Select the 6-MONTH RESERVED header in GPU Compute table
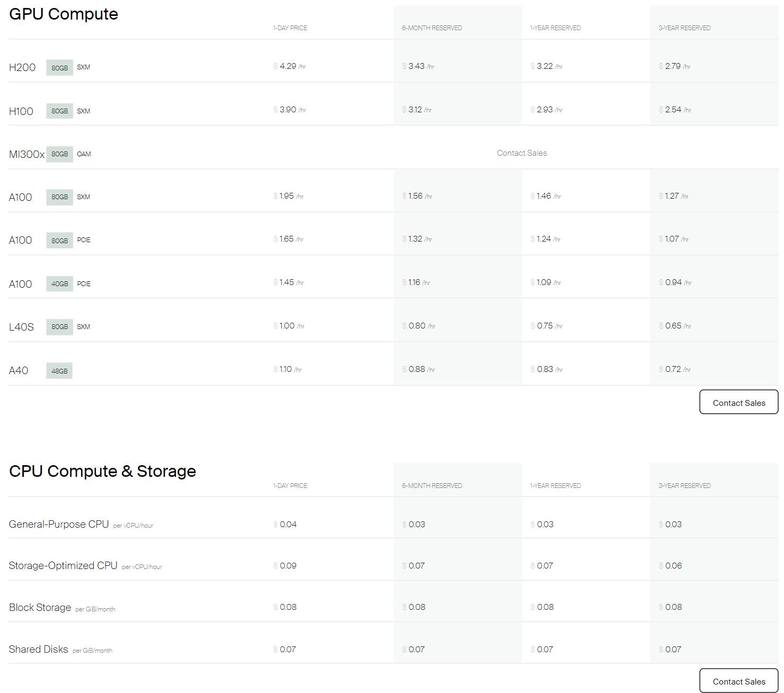The width and height of the screenshot is (784, 693). click(432, 28)
